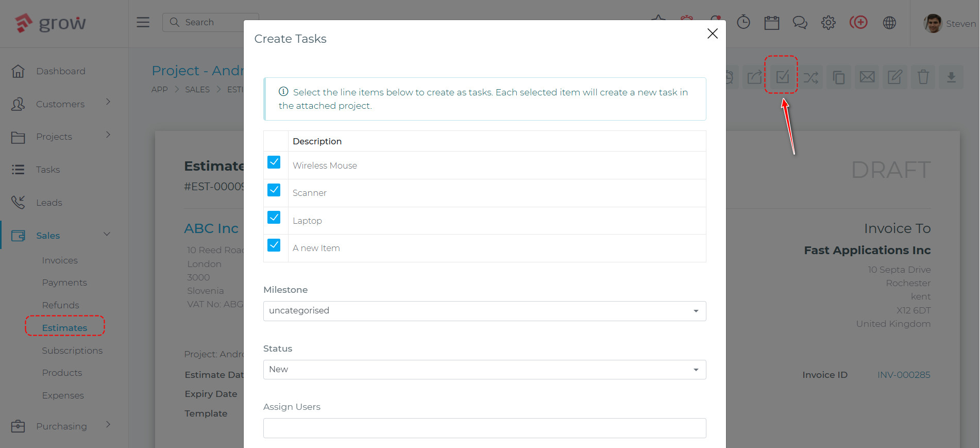Open invoice link INV-000285
The width and height of the screenshot is (980, 448).
click(x=904, y=375)
